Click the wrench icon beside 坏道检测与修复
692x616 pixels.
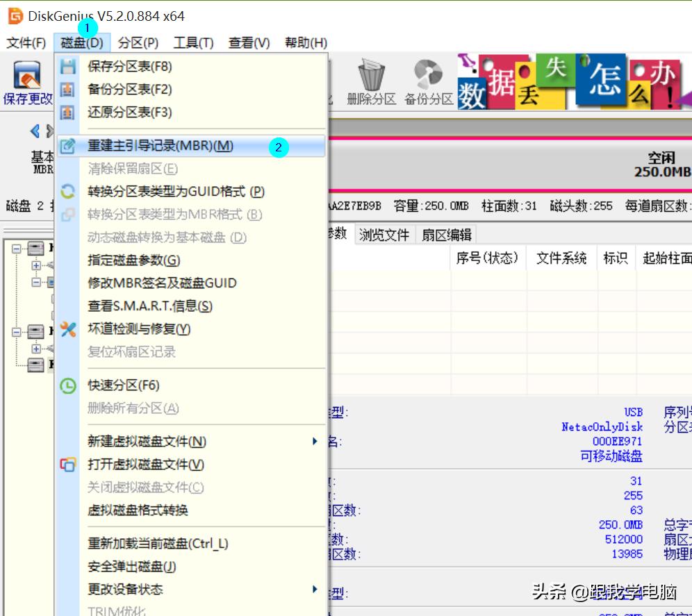[x=67, y=329]
